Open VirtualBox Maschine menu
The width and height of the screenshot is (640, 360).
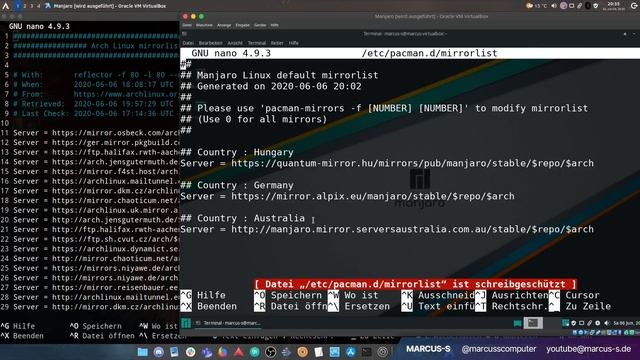[x=204, y=25]
